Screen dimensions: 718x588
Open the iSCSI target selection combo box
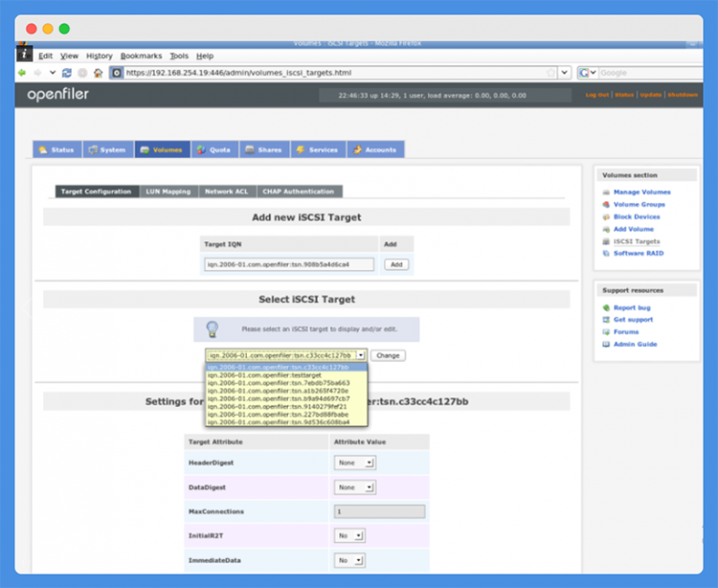(287, 355)
